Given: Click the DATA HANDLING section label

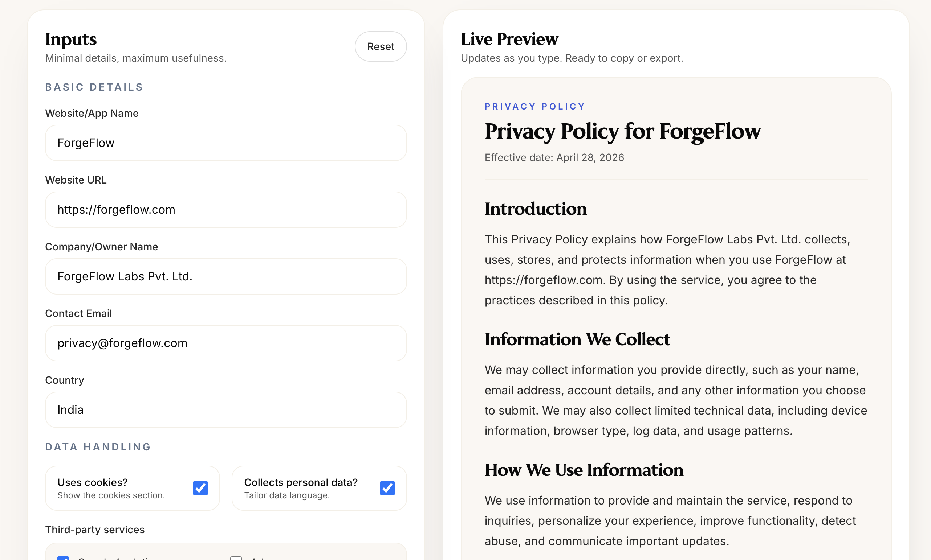Looking at the screenshot, I should (x=98, y=446).
